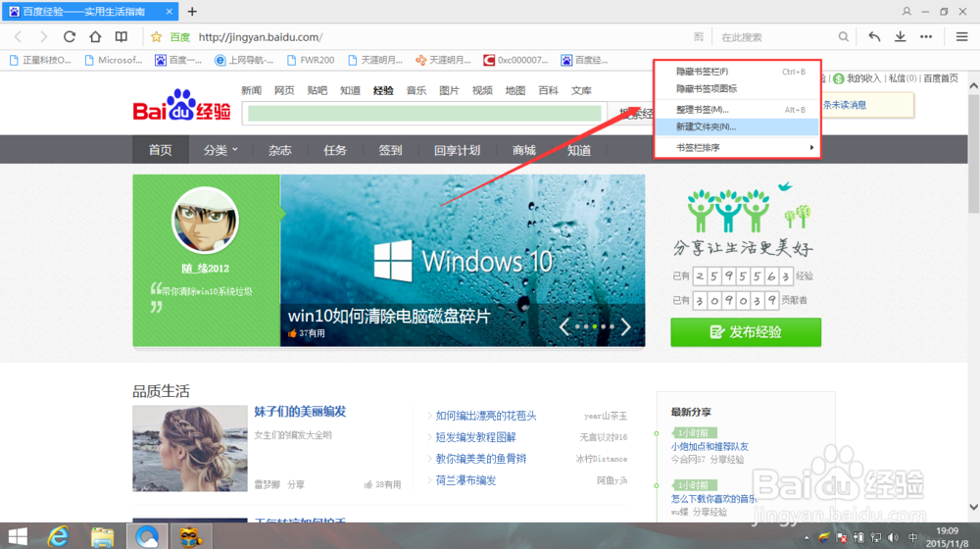Open 如何编出漂亮的花苞头 link
This screenshot has width=980, height=549.
click(x=486, y=416)
